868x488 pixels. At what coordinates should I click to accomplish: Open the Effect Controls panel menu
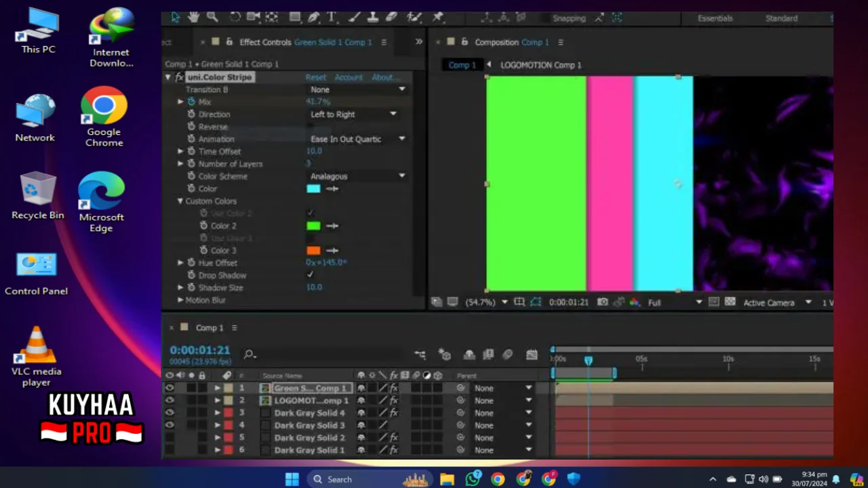(384, 42)
